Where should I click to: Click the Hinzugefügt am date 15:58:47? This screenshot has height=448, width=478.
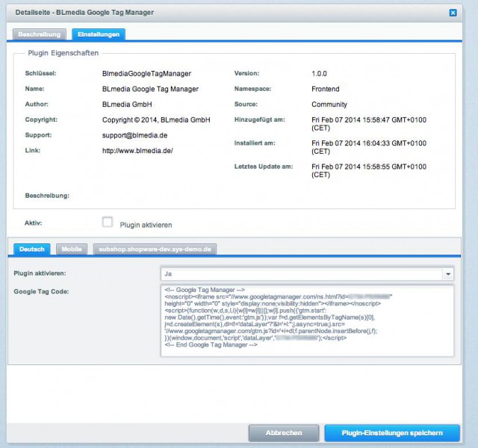pos(369,124)
